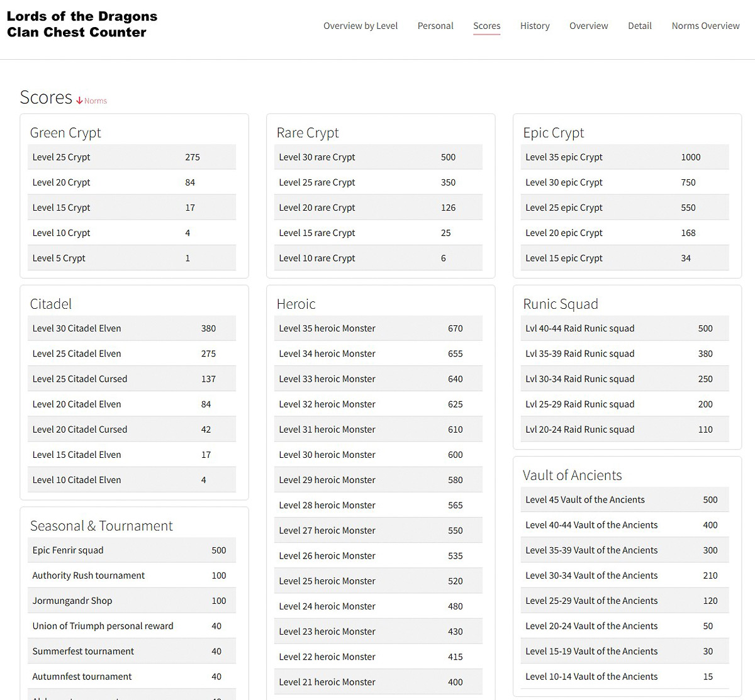Navigate to Norms Overview tab
This screenshot has height=700, width=755.
pos(705,26)
